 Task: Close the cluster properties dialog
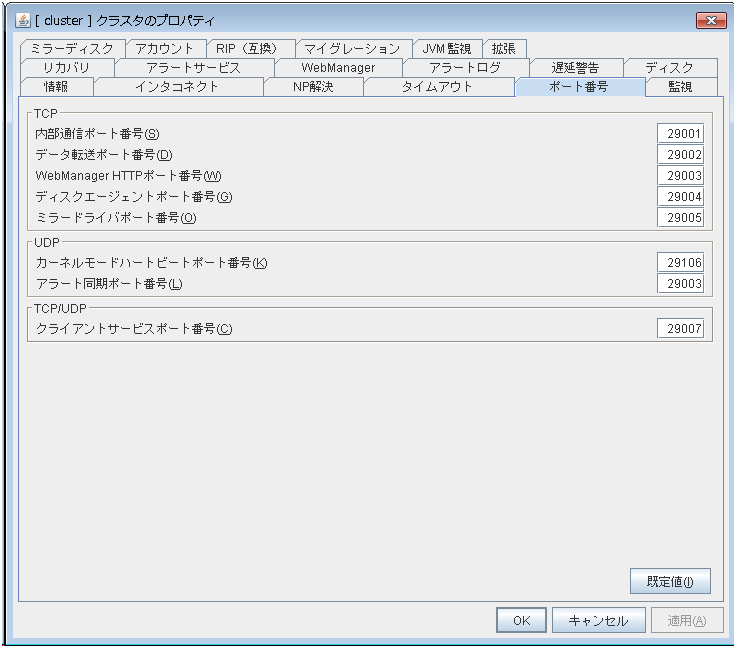click(710, 20)
